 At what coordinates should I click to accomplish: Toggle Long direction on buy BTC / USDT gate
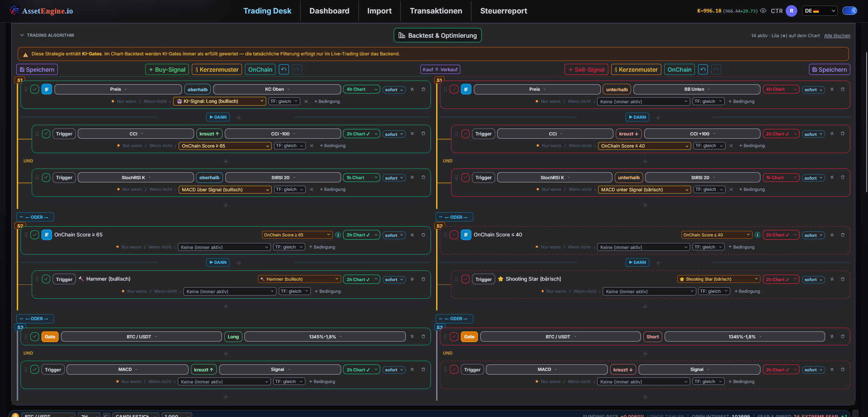pyautogui.click(x=233, y=336)
